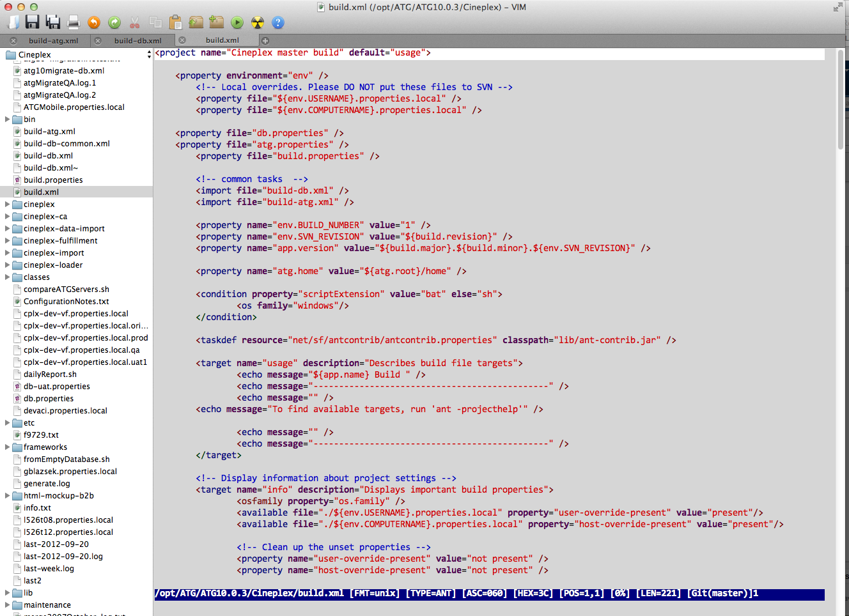This screenshot has width=849, height=616.
Task: Click [Git(master)] in Vim status line
Action: coord(720,594)
